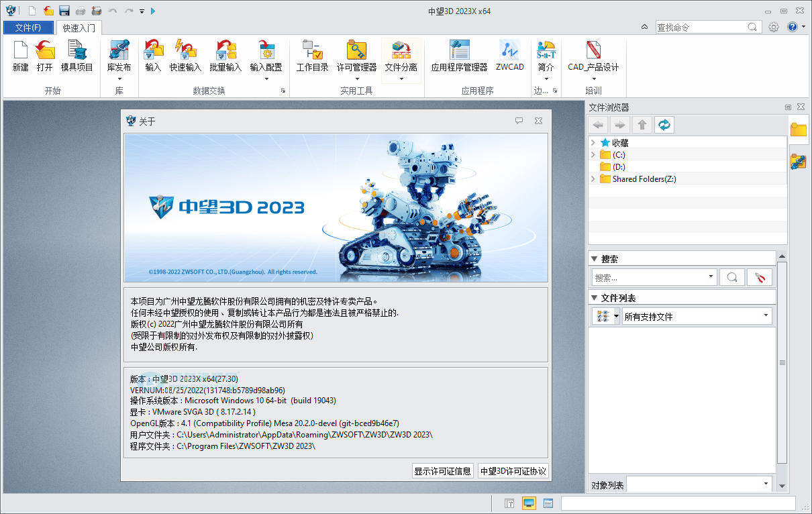Expand the 收藏 tree node
This screenshot has height=514, width=812.
[593, 142]
